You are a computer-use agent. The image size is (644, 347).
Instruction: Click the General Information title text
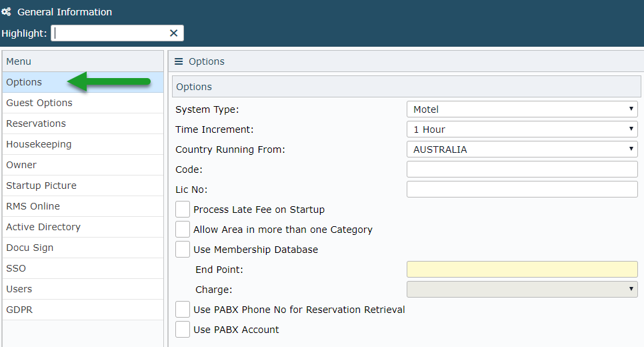[x=65, y=12]
